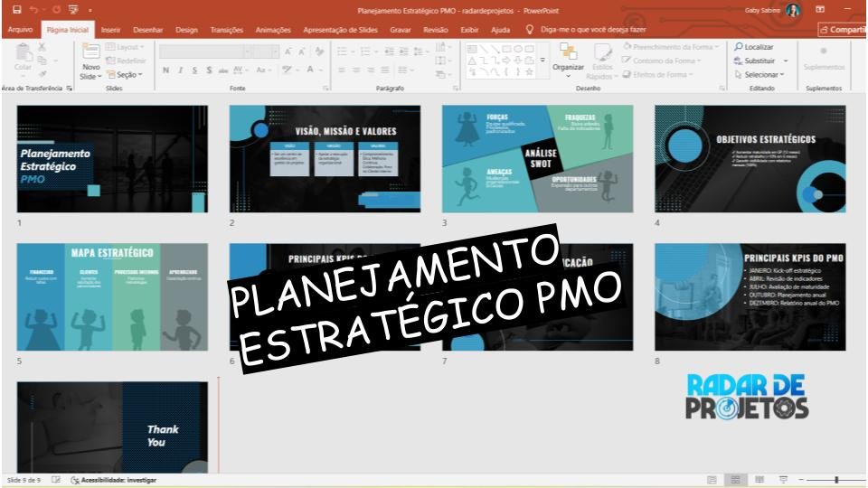Adjust the zoom slider in status bar
Screen dimensions: 868x488
[836, 480]
